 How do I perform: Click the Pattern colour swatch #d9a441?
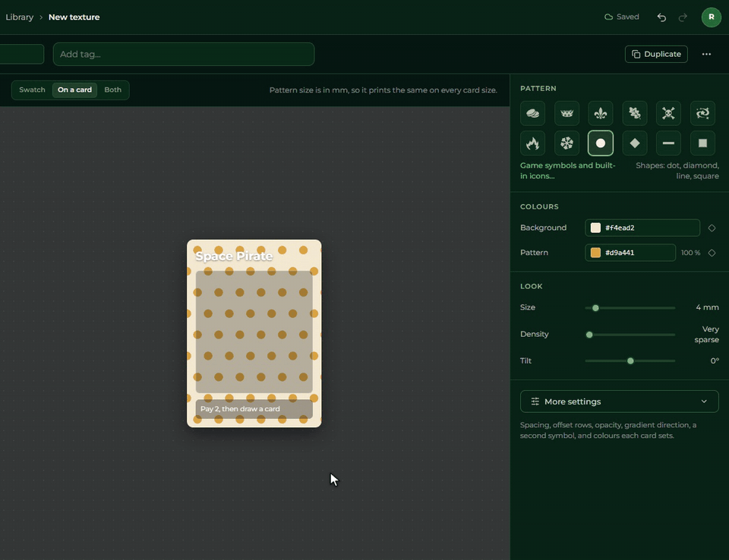click(595, 253)
